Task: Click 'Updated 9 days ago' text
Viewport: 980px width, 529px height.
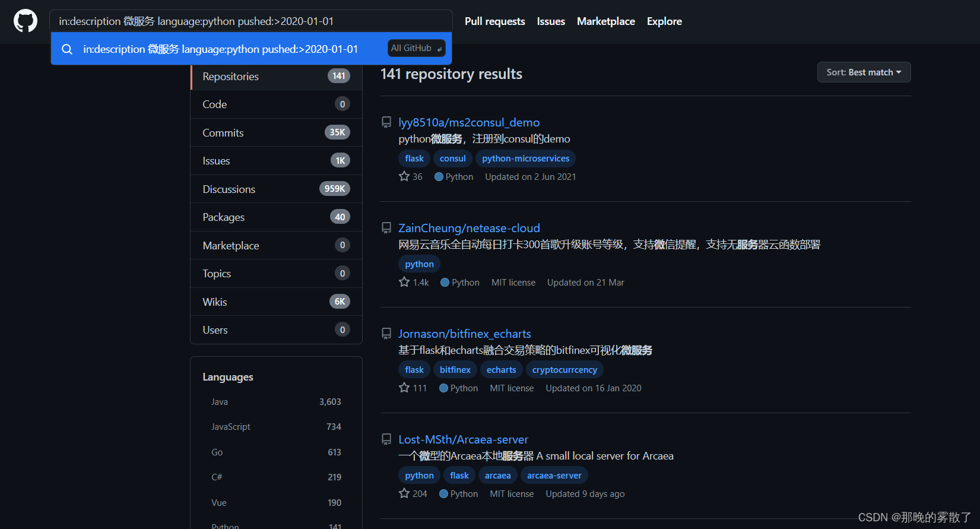Action: [585, 493]
